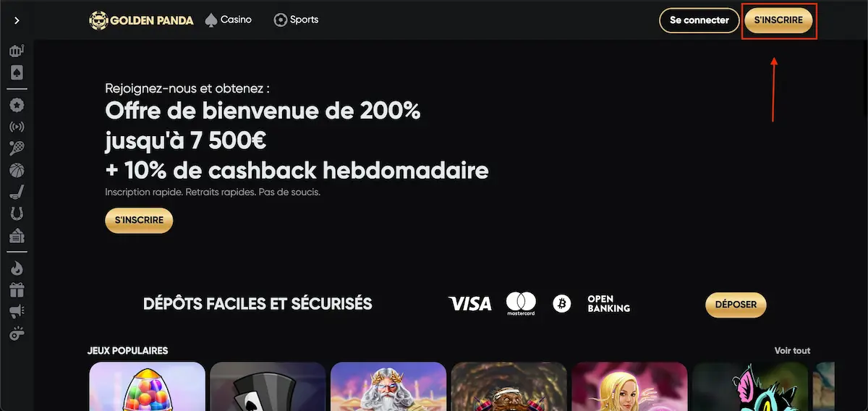Open the slot machine icon in sidebar
The height and width of the screenshot is (411, 868).
click(x=17, y=51)
